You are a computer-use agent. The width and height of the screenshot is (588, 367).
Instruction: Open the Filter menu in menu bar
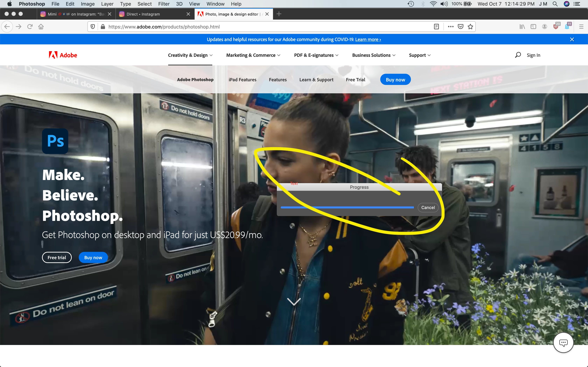coord(164,4)
